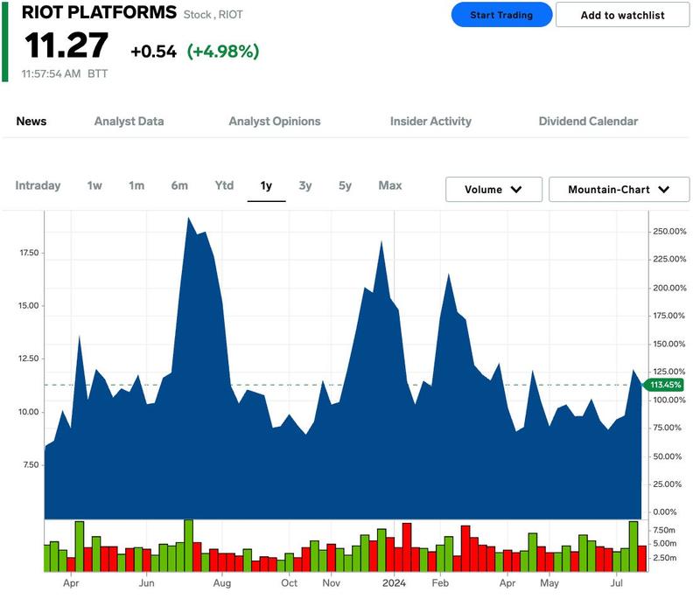700x599 pixels.
Task: Choose the 1w time range
Action: coord(94,185)
